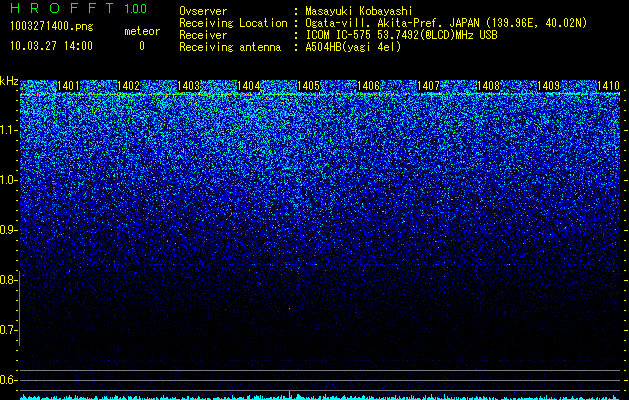Click the Receiving Location label

coord(233,23)
